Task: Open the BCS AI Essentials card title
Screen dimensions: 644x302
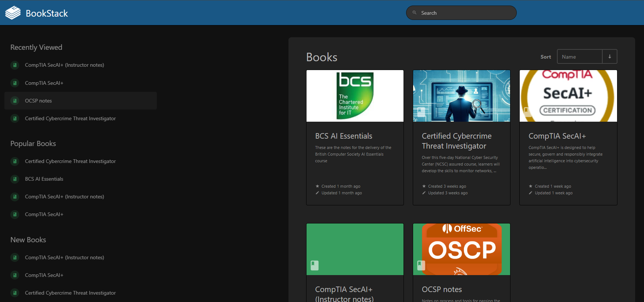Action: point(344,136)
